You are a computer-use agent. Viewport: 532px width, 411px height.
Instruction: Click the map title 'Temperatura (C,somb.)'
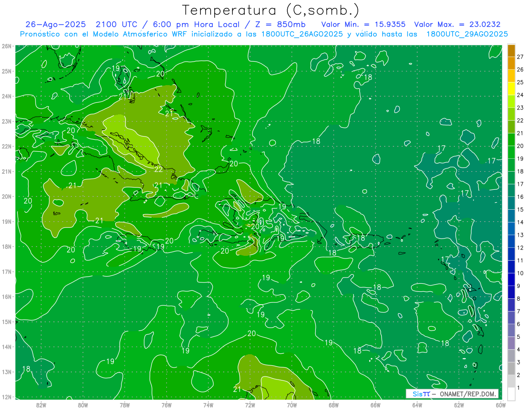click(x=270, y=10)
